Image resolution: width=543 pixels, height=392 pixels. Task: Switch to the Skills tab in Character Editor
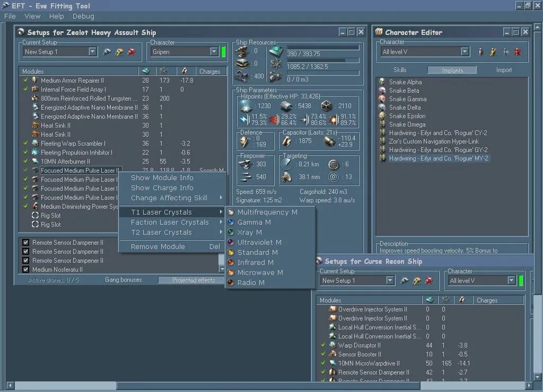coord(400,70)
